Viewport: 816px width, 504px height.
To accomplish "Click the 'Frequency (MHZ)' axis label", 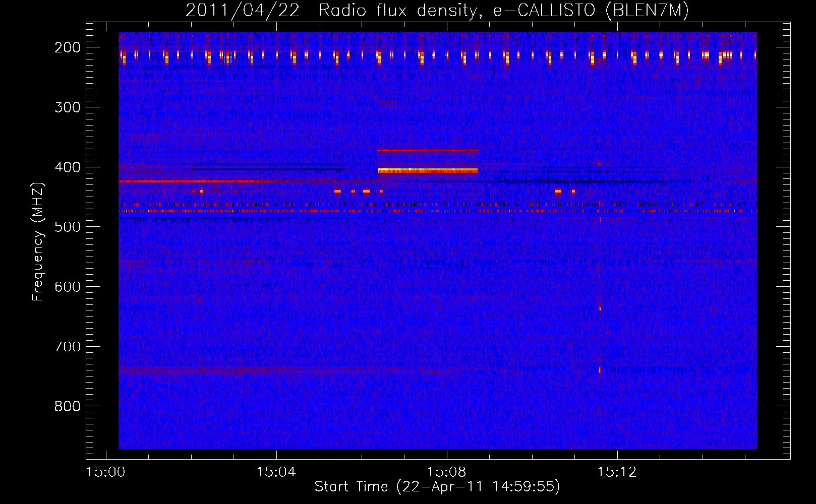I will click(38, 241).
